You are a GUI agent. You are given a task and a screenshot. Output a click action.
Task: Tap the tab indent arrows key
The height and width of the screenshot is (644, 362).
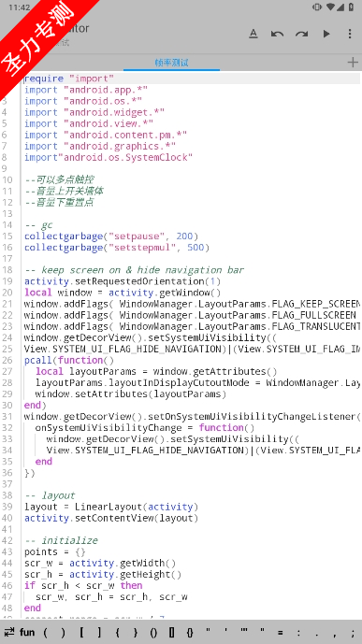click(9, 632)
